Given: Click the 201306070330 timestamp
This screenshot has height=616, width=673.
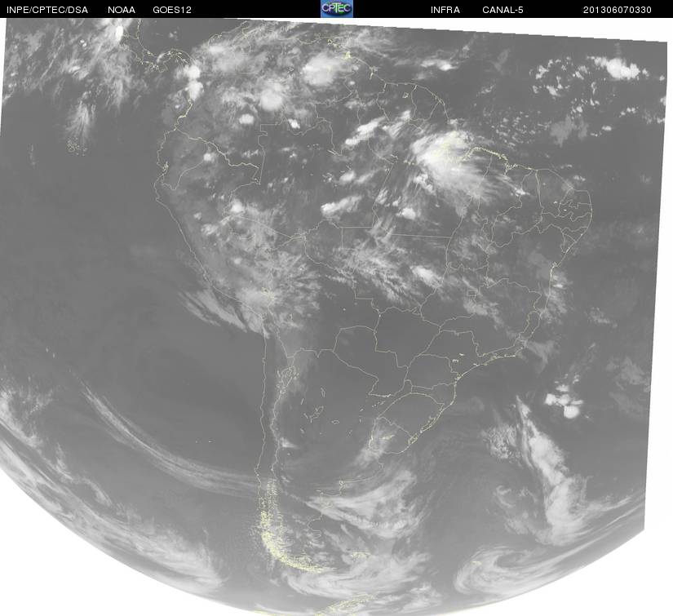Looking at the screenshot, I should click(x=618, y=10).
